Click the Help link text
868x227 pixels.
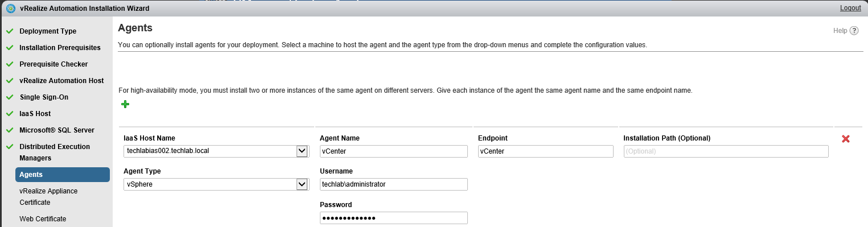[x=840, y=31]
